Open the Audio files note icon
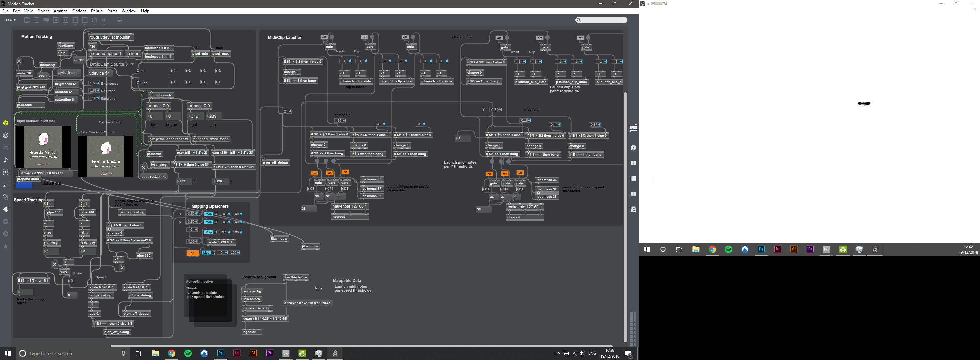The width and height of the screenshot is (980, 360). click(6, 160)
